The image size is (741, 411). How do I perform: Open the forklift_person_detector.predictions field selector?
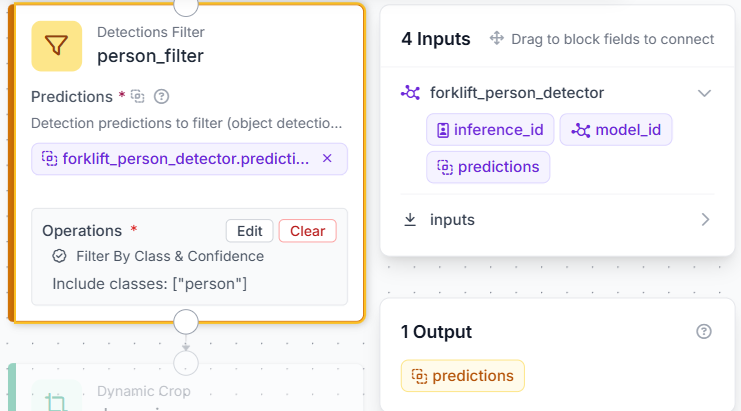[x=190, y=159]
